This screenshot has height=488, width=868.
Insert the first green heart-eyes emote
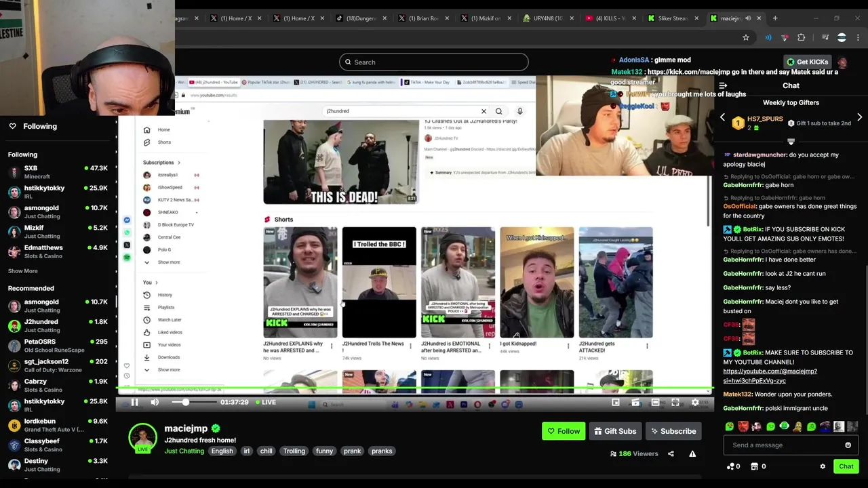click(729, 427)
